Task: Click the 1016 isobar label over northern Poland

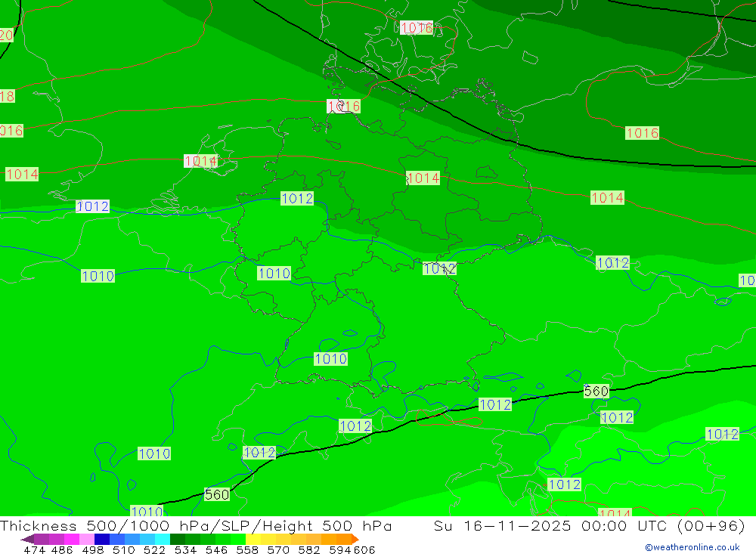Action: tap(642, 133)
